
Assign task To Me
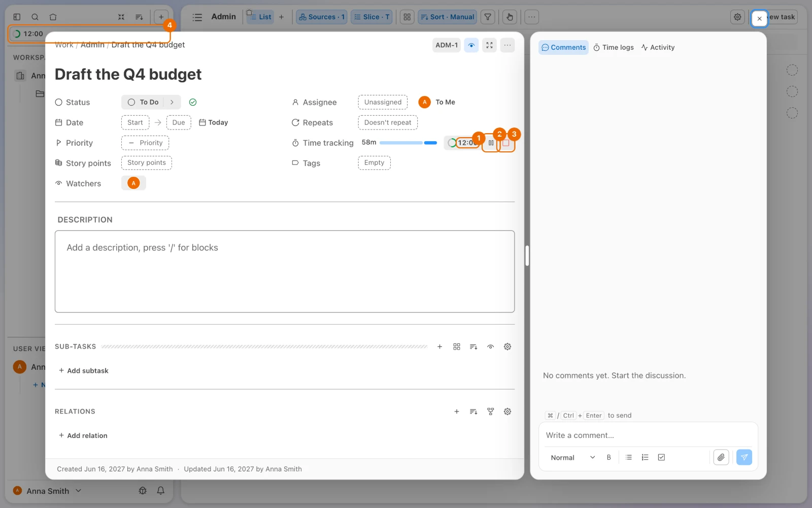click(x=437, y=102)
